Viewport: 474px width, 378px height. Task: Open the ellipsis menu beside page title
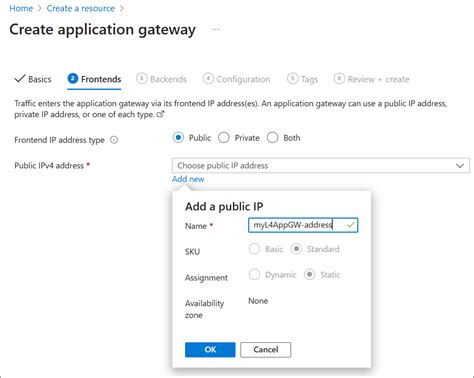click(216, 29)
